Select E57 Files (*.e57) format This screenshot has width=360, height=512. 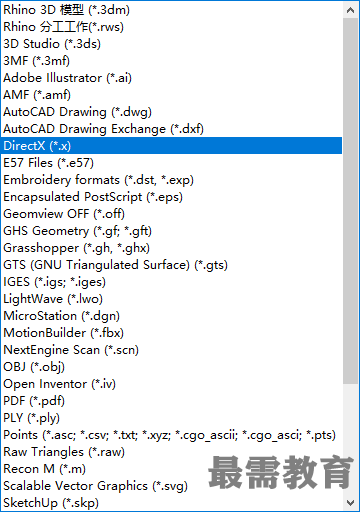click(171, 163)
